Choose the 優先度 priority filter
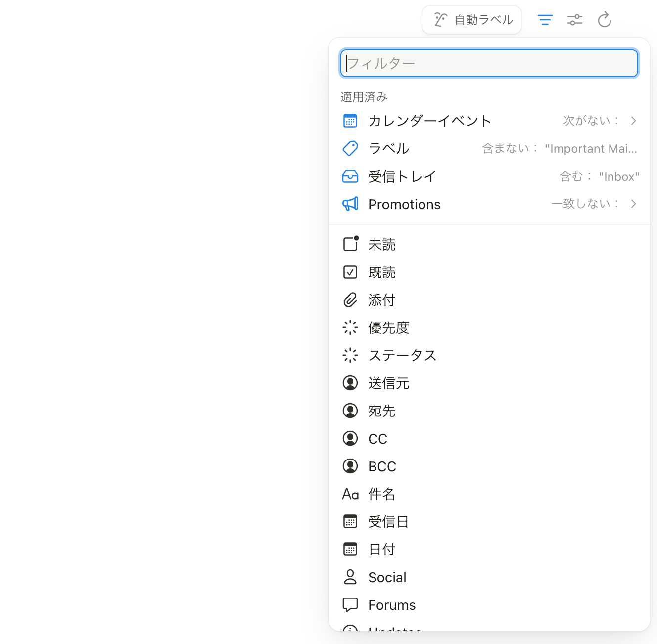The image size is (657, 644). tap(388, 328)
